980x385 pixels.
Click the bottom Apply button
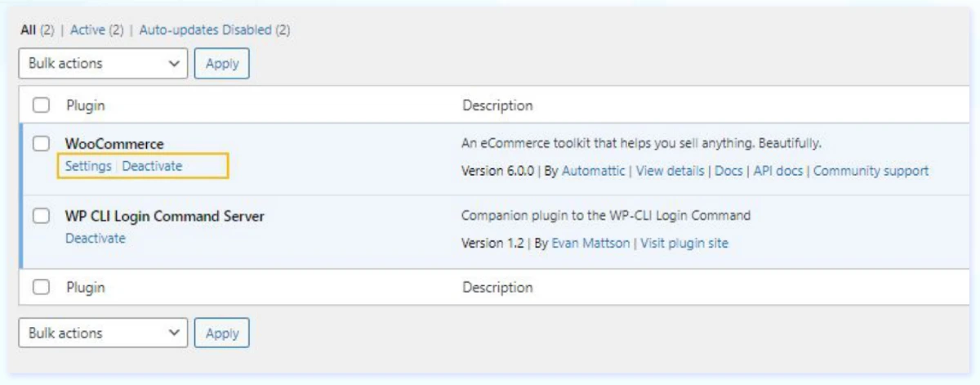tap(222, 333)
